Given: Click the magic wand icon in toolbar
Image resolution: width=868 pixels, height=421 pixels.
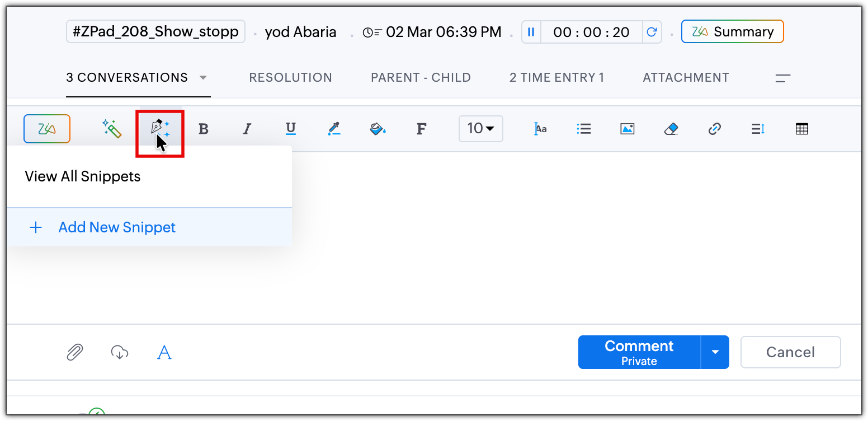Looking at the screenshot, I should point(112,129).
